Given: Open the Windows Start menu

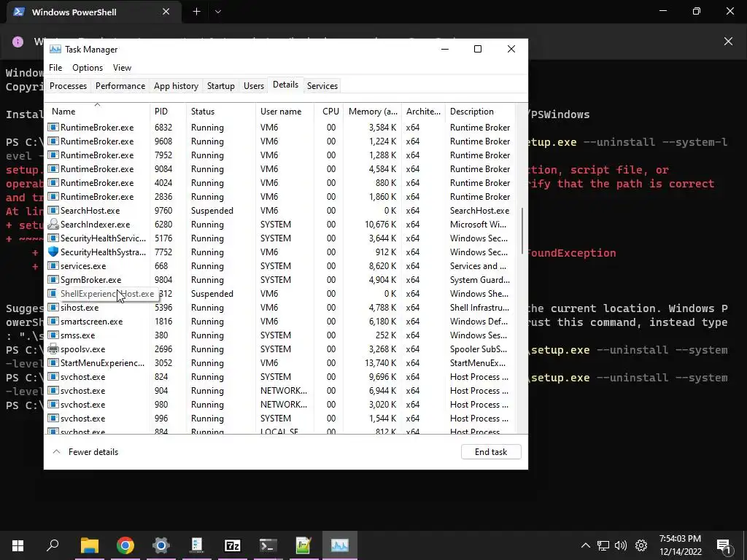Looking at the screenshot, I should pyautogui.click(x=18, y=545).
